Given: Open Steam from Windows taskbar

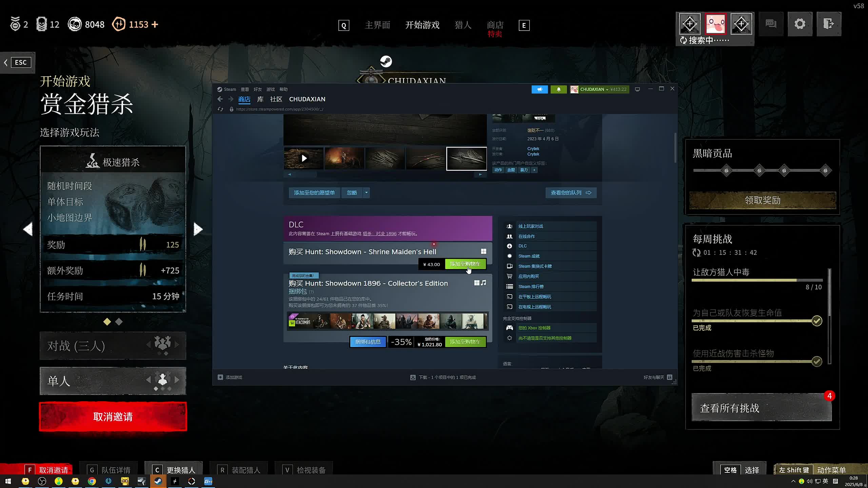Looking at the screenshot, I should coord(158,481).
